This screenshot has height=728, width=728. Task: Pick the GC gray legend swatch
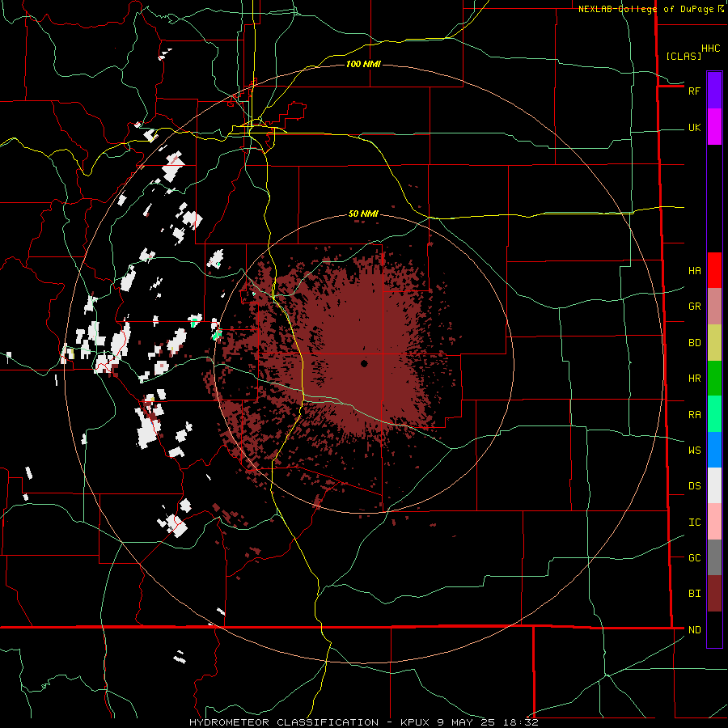(714, 557)
